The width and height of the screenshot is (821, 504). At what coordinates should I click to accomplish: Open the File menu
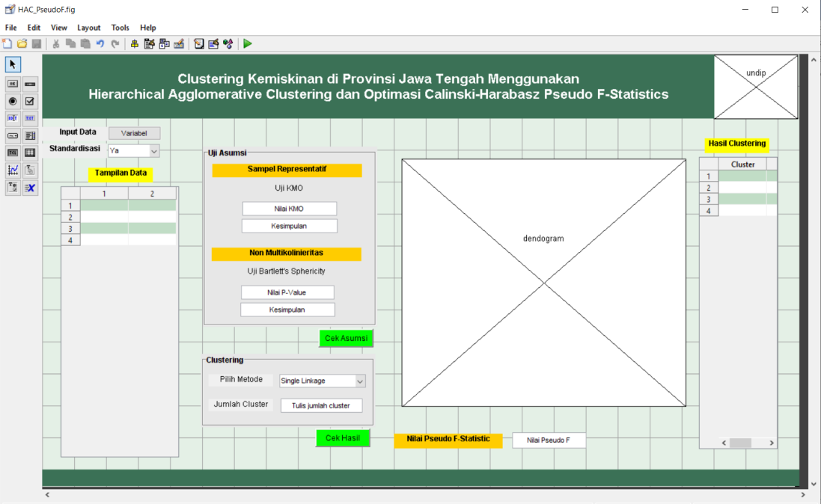11,28
